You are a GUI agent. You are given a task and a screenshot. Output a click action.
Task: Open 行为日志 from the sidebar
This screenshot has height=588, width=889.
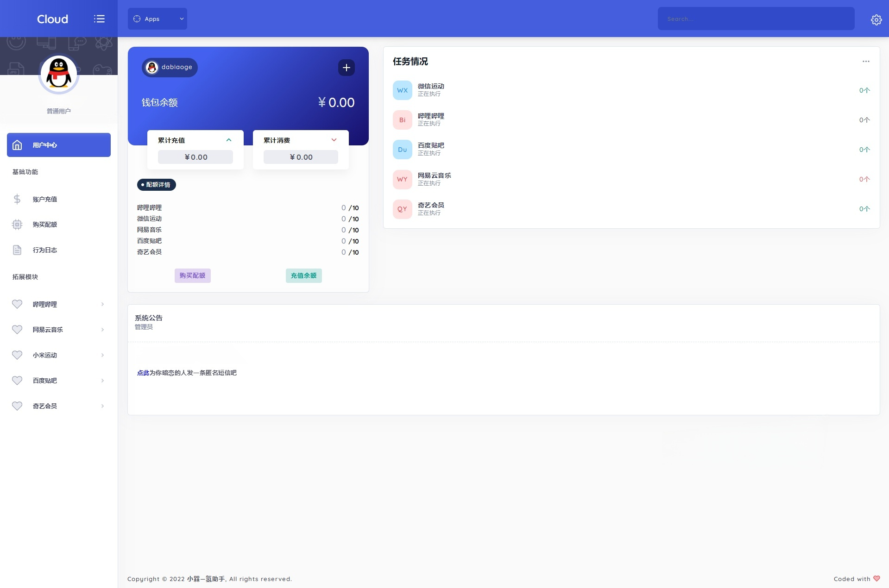[x=44, y=250]
